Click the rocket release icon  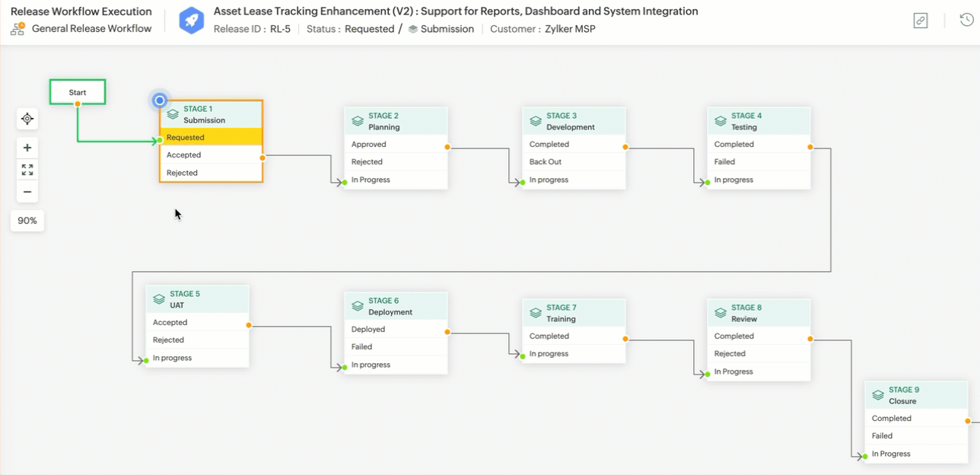coord(191,21)
